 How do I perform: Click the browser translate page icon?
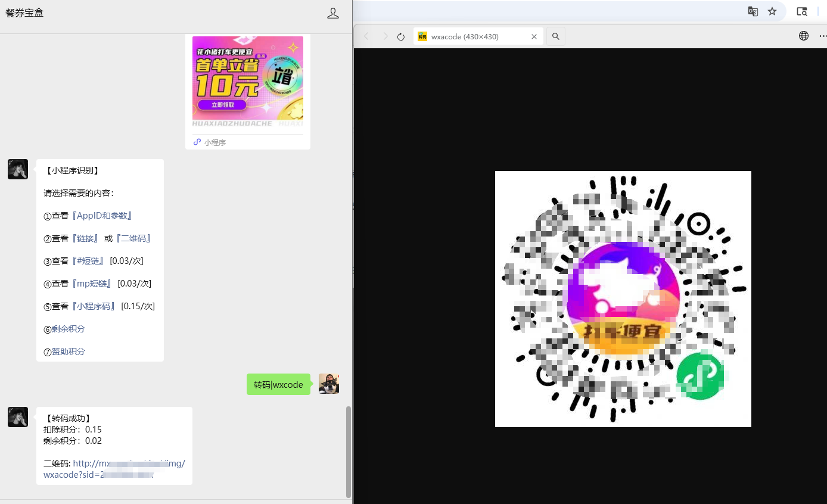point(753,11)
